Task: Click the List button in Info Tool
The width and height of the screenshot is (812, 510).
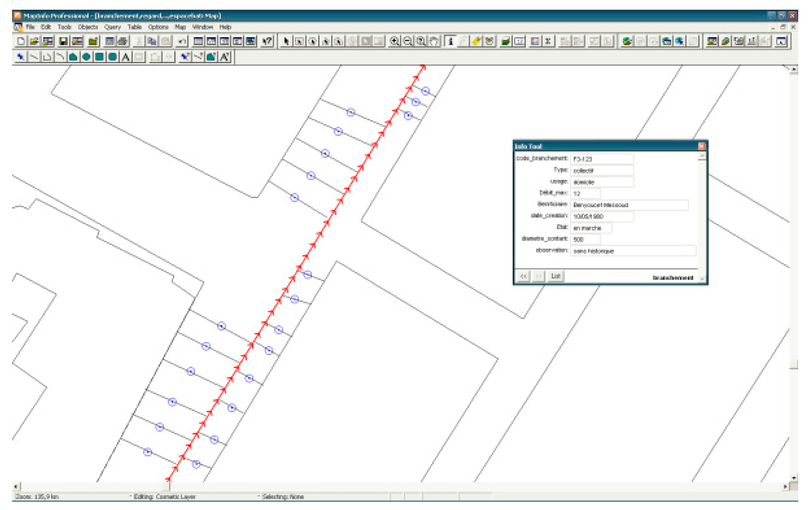Action: (556, 276)
